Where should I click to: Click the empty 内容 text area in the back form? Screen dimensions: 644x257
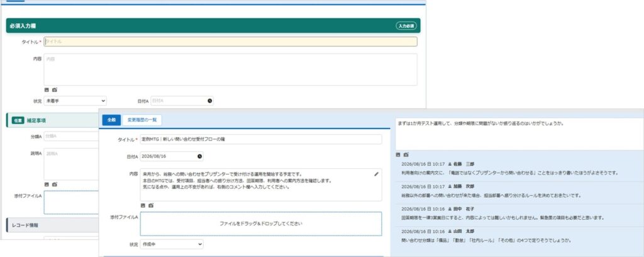[x=230, y=69]
